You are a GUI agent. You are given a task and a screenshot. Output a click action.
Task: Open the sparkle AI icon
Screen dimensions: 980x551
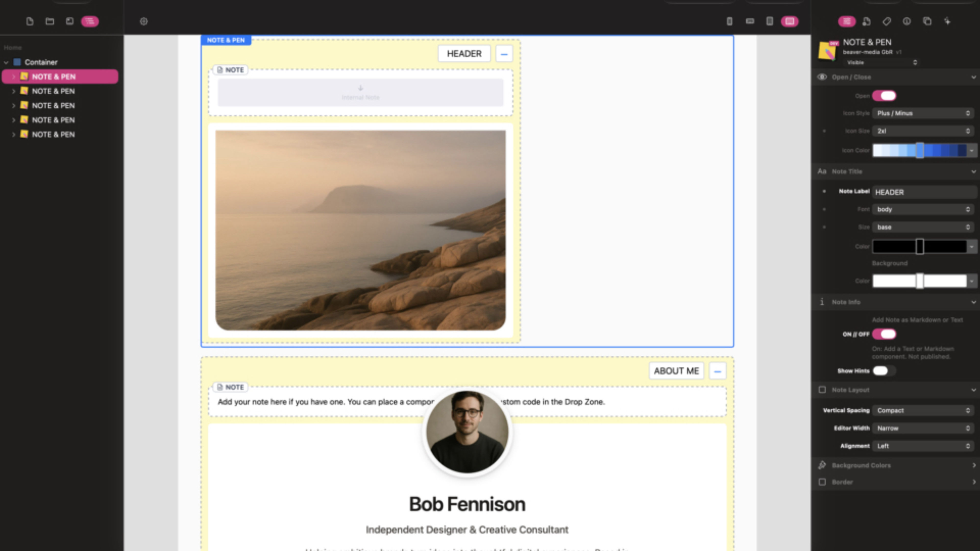(947, 21)
